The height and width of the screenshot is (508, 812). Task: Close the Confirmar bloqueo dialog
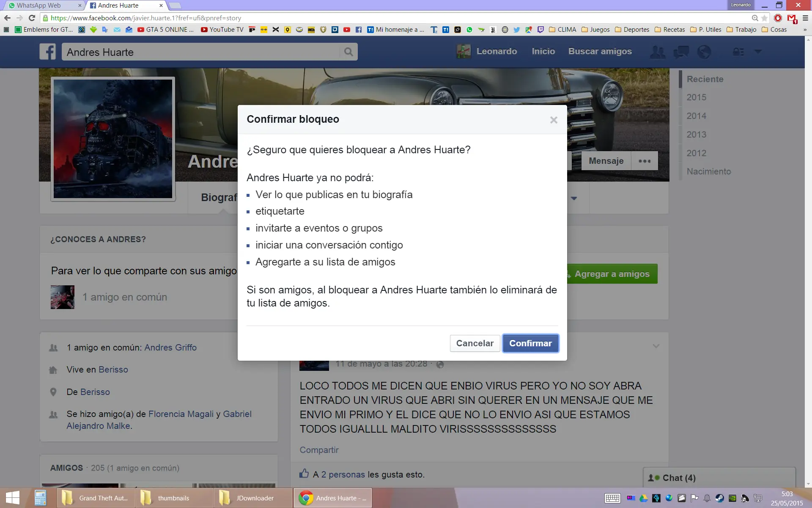[554, 120]
